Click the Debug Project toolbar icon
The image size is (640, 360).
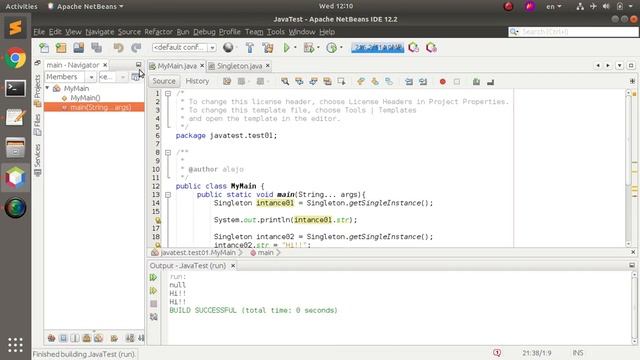[x=309, y=48]
